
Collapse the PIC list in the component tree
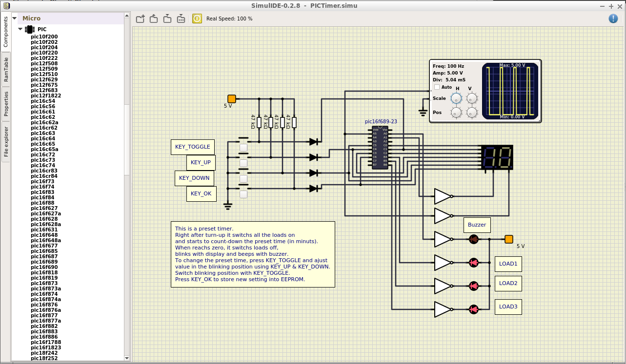pyautogui.click(x=20, y=28)
